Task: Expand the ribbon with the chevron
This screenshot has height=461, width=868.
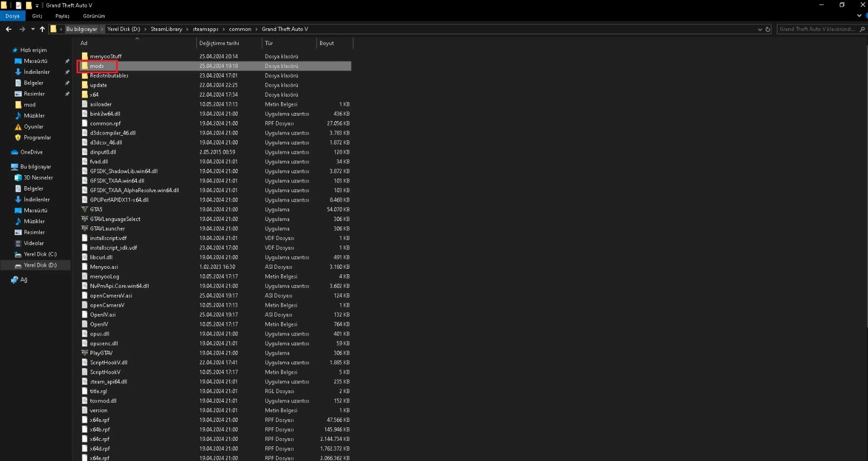Action: point(859,16)
